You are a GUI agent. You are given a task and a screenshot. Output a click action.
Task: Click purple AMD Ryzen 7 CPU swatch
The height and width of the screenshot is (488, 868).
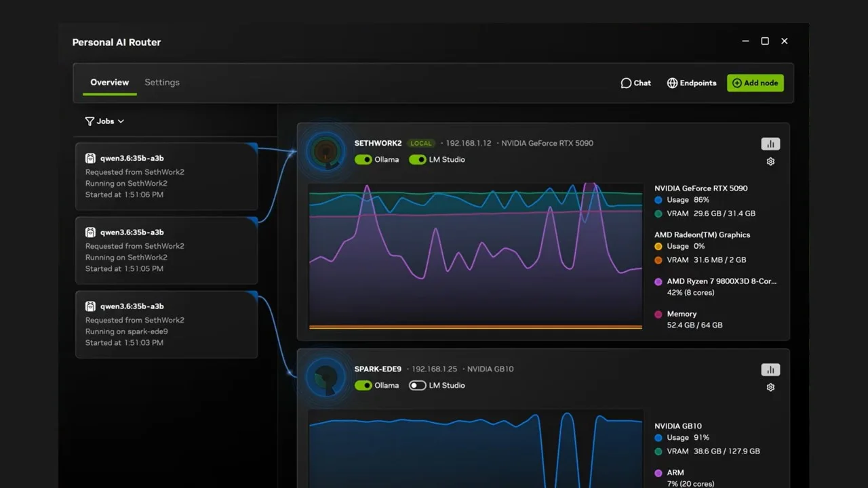pos(658,282)
